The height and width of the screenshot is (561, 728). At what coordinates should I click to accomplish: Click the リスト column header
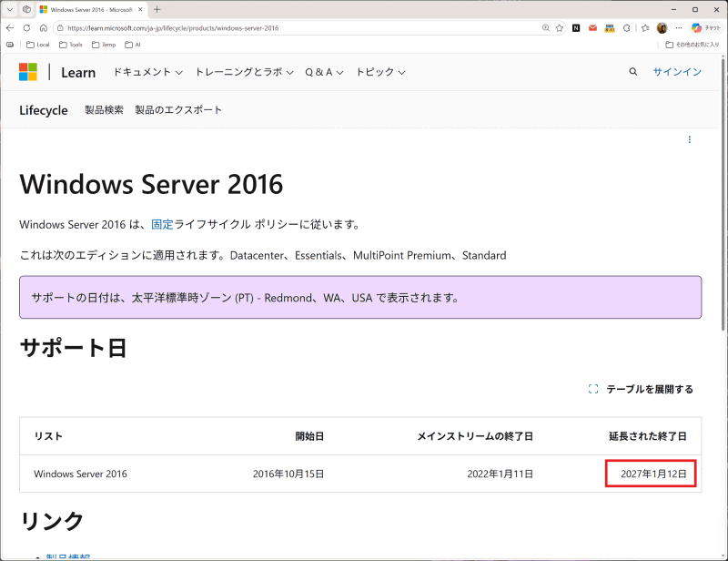tap(48, 436)
